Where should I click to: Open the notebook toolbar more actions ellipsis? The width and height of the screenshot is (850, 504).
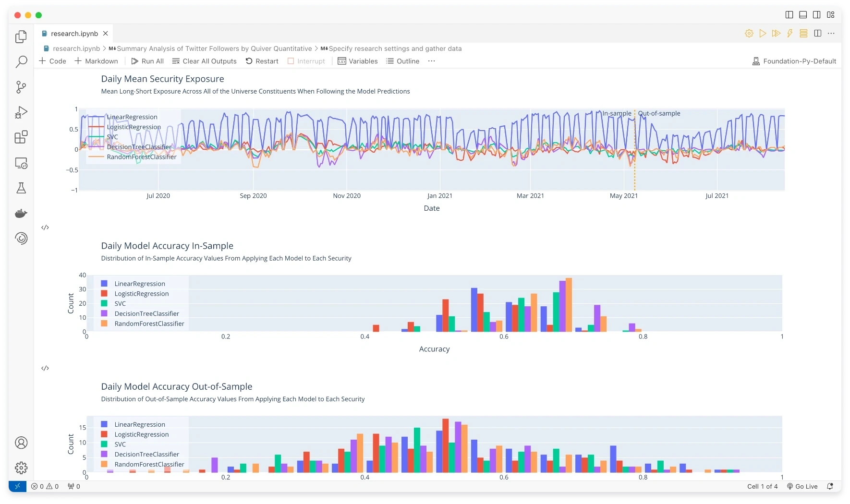coord(431,61)
